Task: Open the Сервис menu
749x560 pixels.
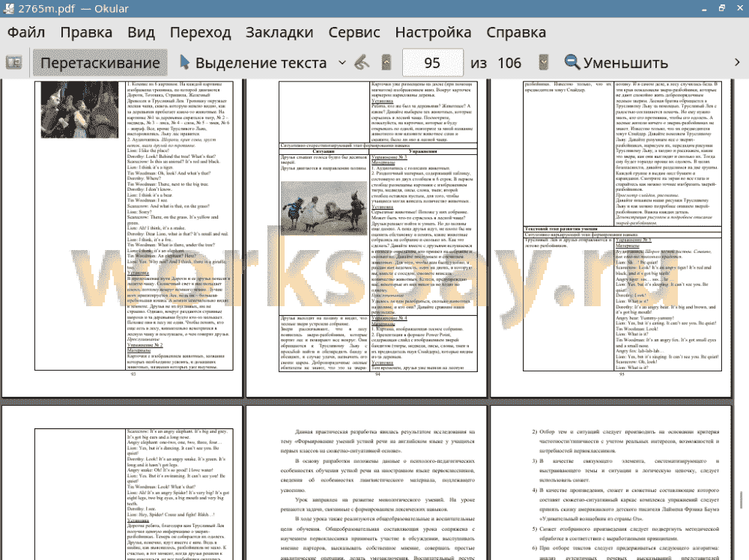Action: point(354,32)
